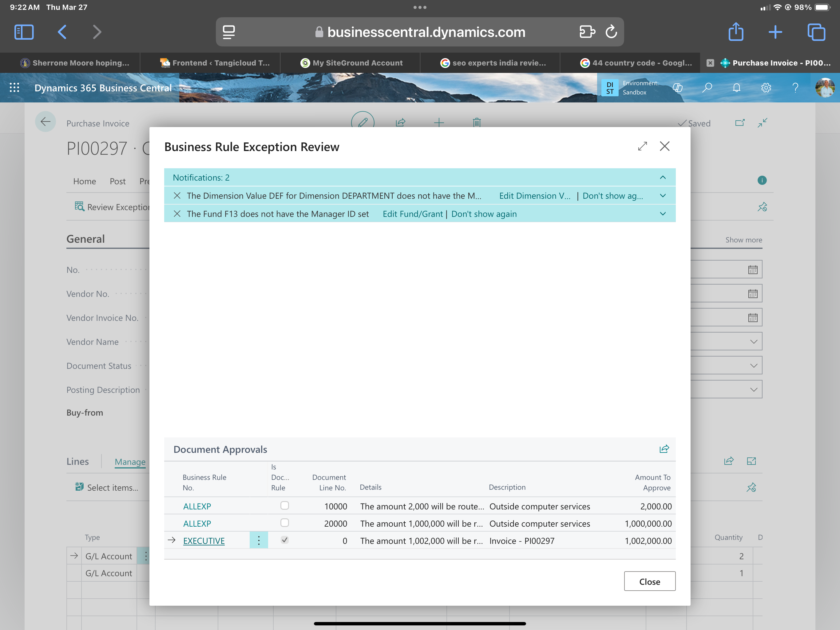Open the Business Central search magnifier

(x=707, y=88)
